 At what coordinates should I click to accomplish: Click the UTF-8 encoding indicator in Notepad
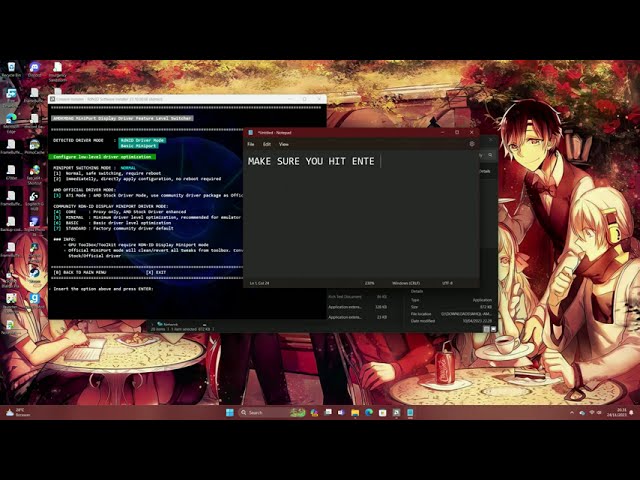pyautogui.click(x=447, y=283)
